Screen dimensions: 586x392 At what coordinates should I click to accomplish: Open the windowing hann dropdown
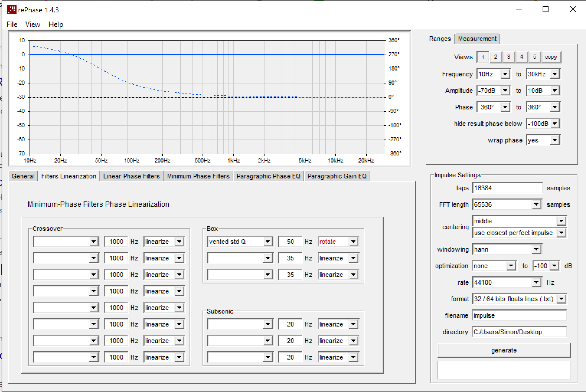click(507, 249)
